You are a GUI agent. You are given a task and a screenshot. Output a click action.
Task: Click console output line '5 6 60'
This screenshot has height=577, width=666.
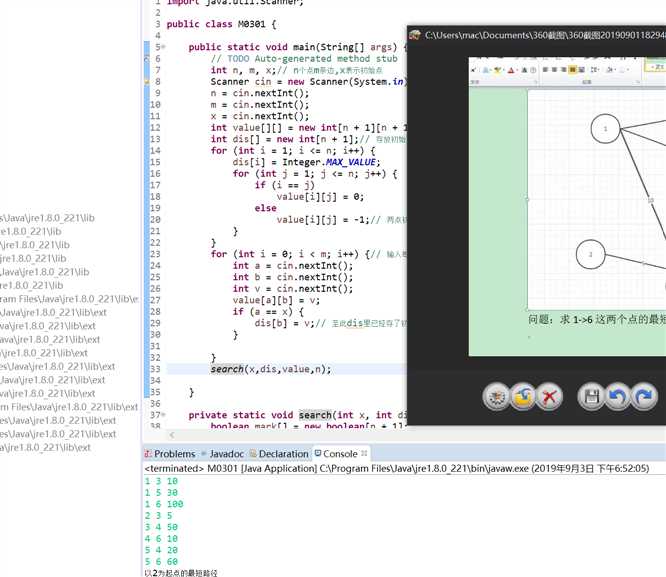(161, 562)
